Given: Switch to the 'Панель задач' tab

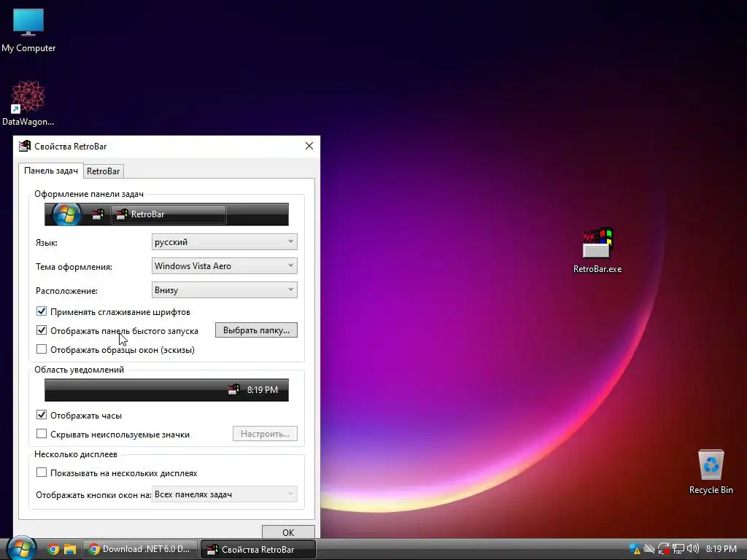Looking at the screenshot, I should click(51, 171).
